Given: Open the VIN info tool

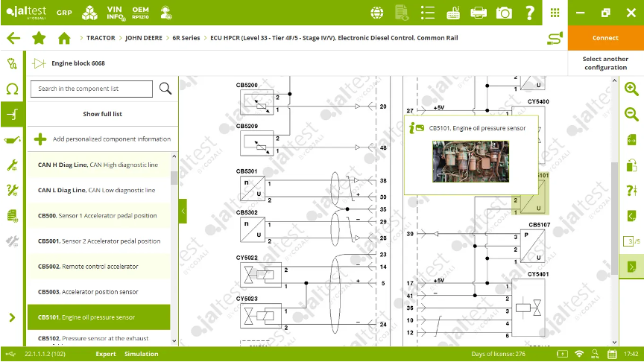Looking at the screenshot, I should tap(115, 13).
